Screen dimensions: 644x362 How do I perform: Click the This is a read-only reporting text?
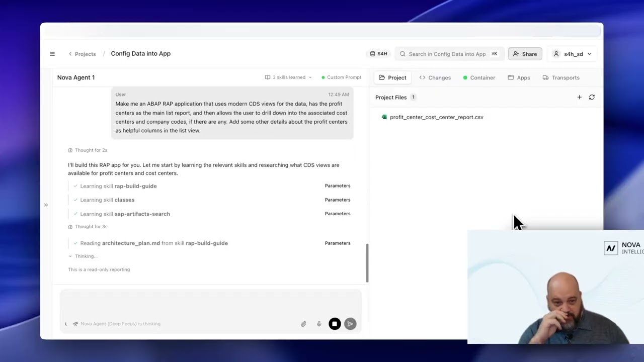tap(99, 269)
